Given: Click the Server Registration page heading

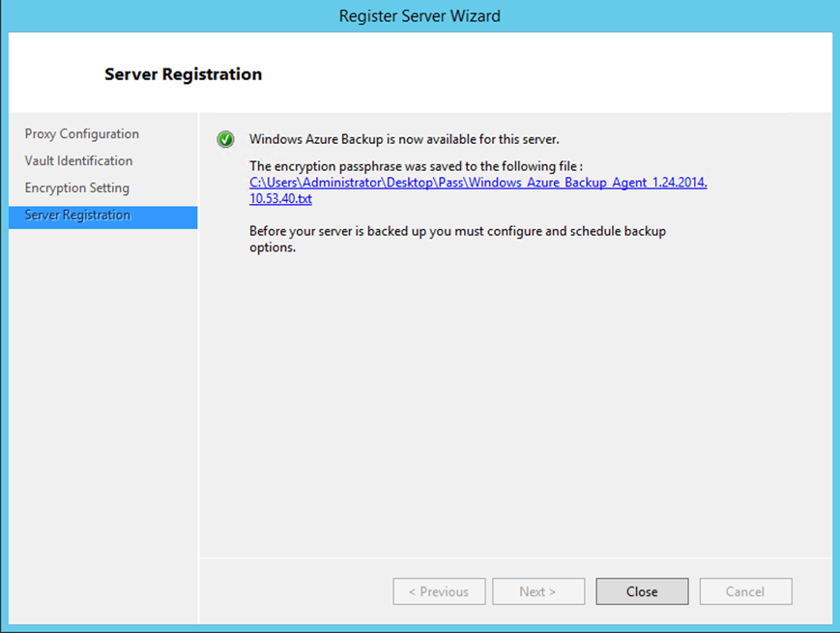Looking at the screenshot, I should coord(184,74).
